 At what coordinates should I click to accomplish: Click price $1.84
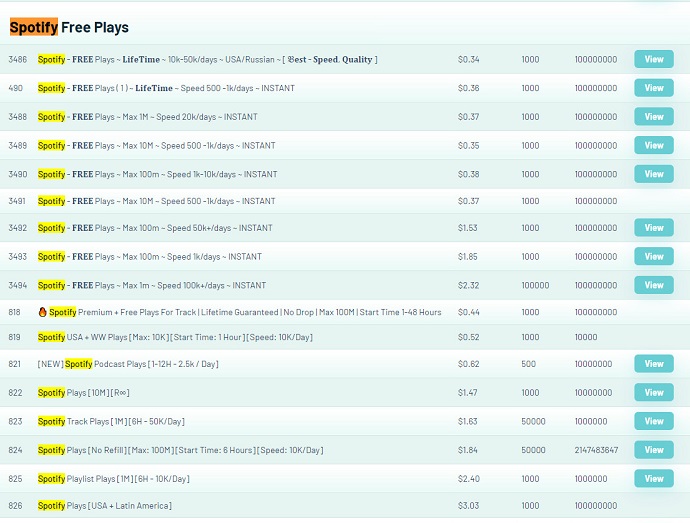point(467,450)
